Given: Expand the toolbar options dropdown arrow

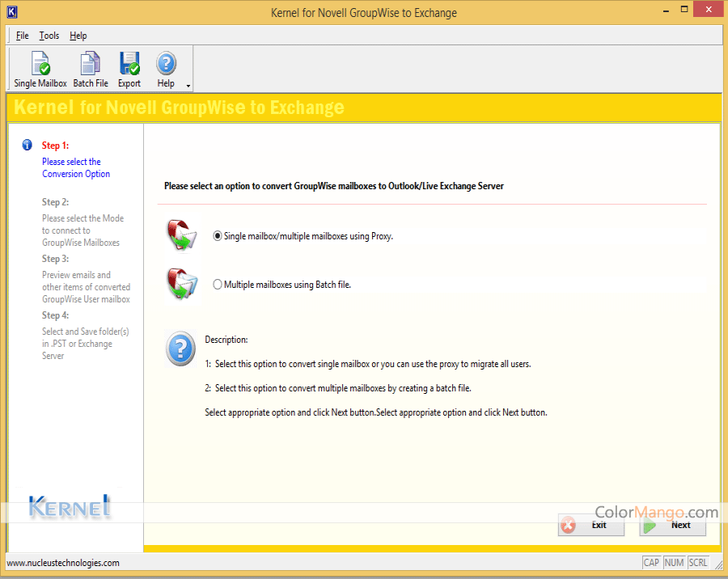Looking at the screenshot, I should (188, 86).
